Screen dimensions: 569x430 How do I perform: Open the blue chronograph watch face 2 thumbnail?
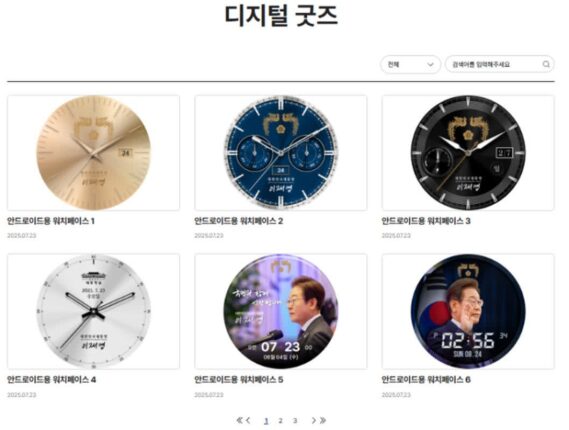(281, 153)
